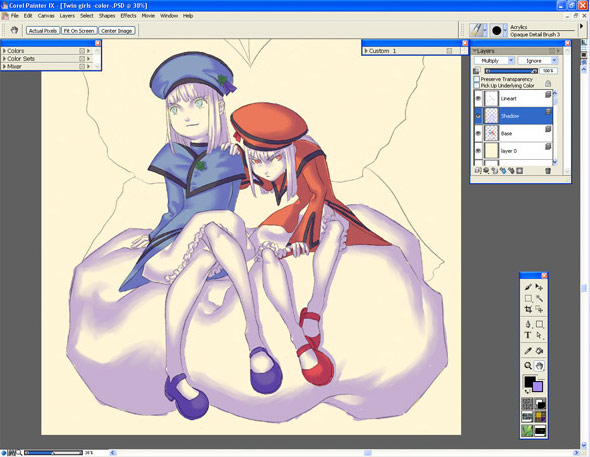Open the Canvas menu

point(46,16)
